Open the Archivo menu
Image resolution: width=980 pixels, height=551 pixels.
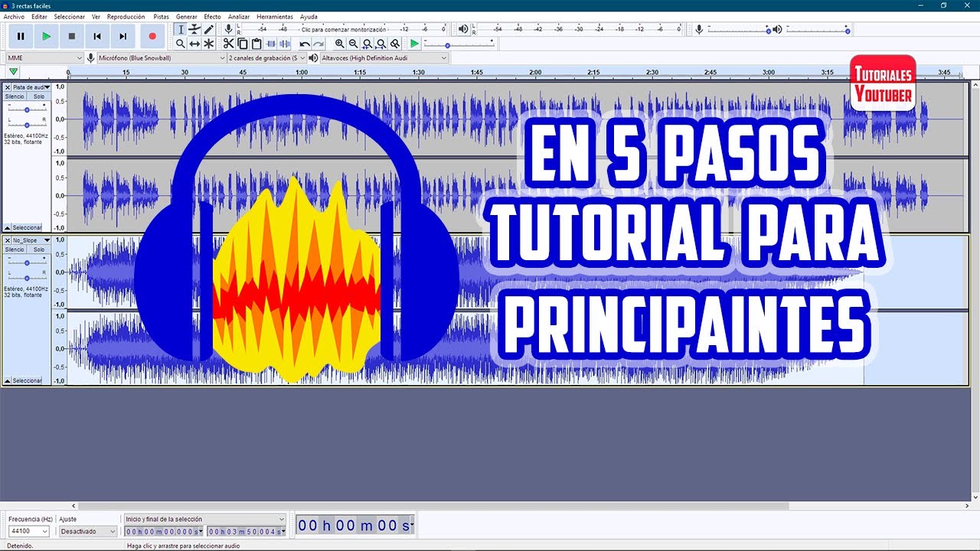pyautogui.click(x=14, y=16)
